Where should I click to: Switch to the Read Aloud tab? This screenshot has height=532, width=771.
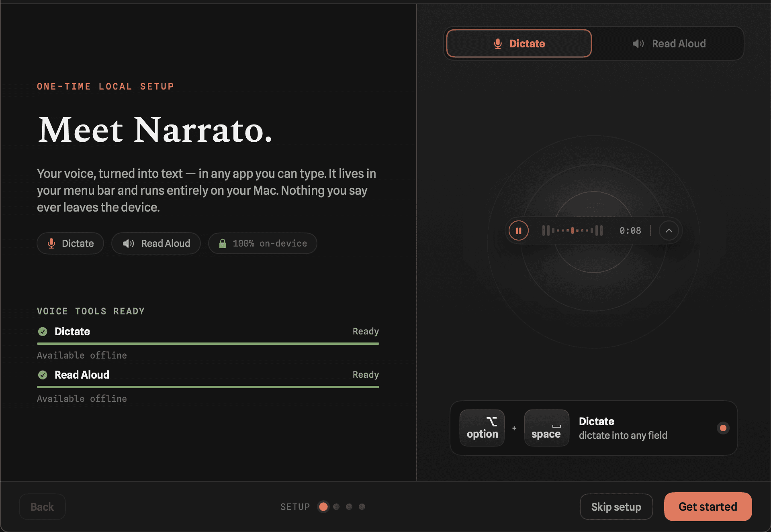click(669, 43)
